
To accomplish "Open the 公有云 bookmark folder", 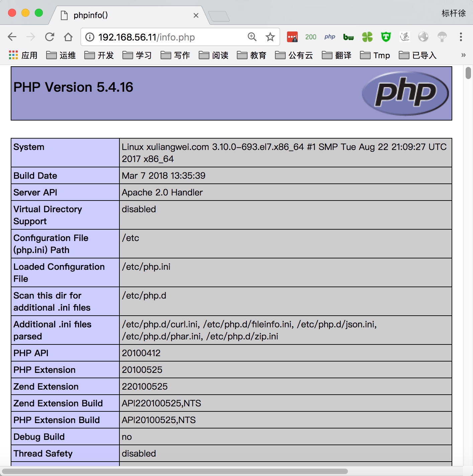I will [x=294, y=55].
